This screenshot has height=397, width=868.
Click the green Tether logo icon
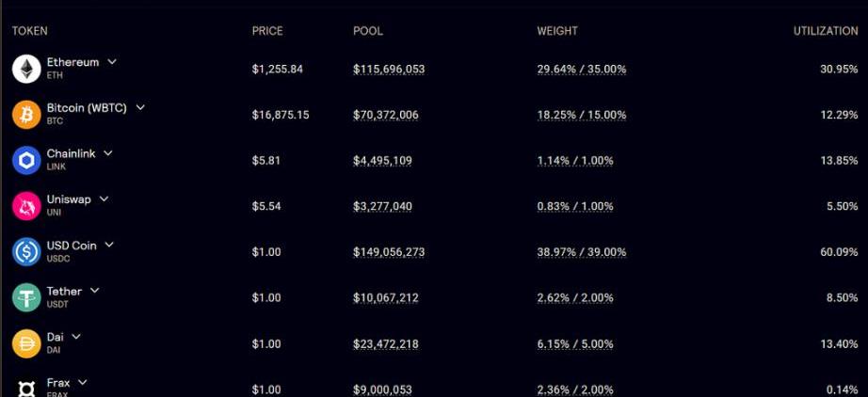click(26, 297)
